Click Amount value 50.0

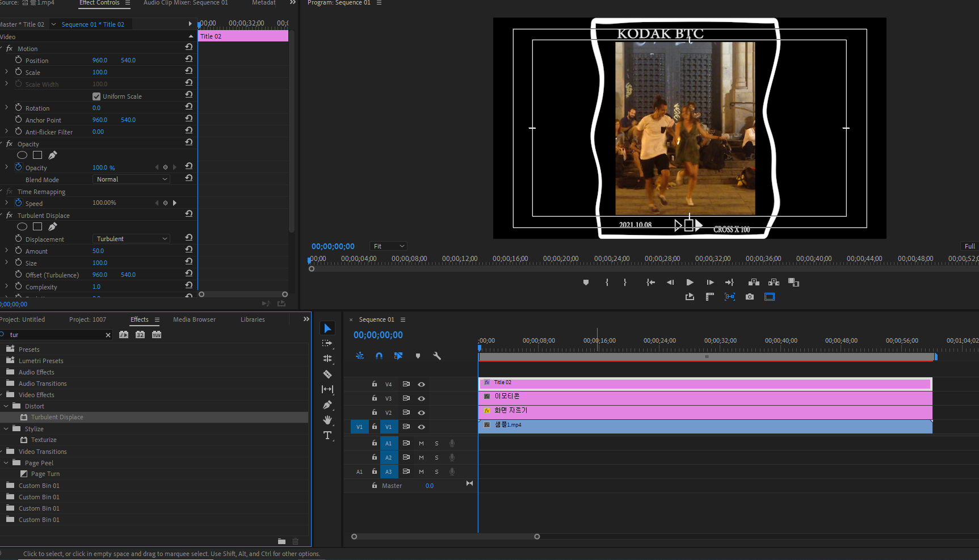[x=98, y=251]
